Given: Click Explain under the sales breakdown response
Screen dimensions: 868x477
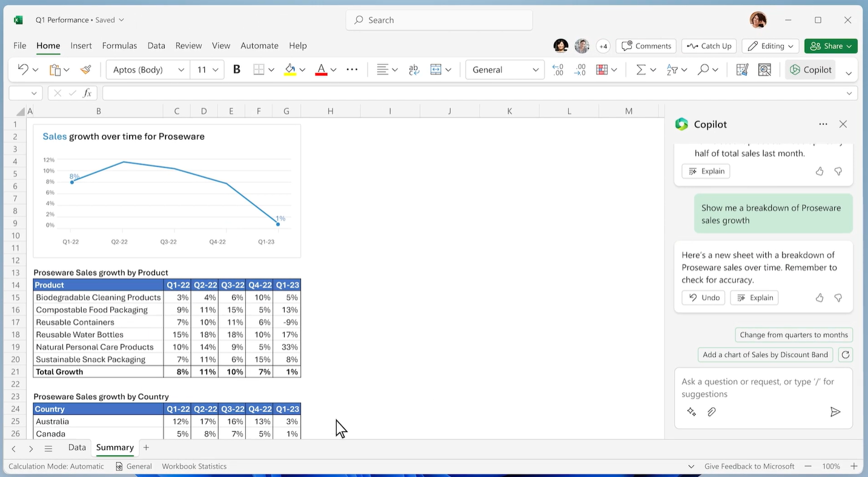Looking at the screenshot, I should point(754,298).
